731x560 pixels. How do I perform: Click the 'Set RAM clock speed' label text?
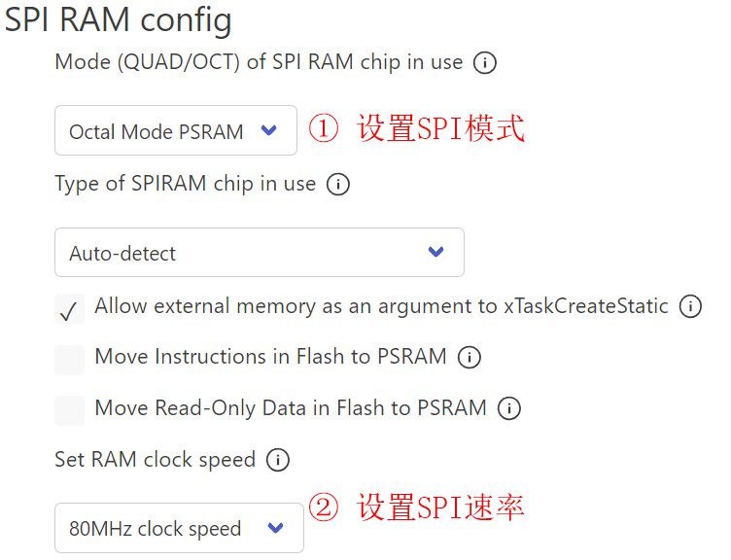155,459
